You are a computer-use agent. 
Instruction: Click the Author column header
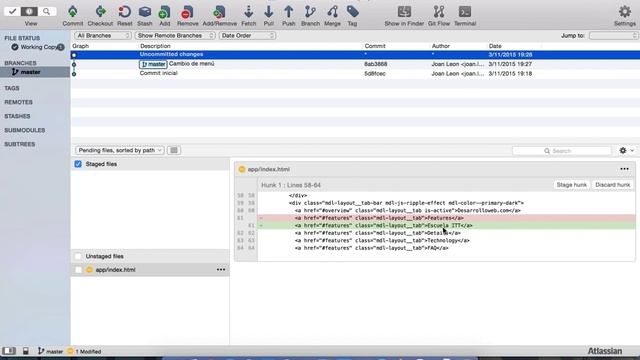(440, 46)
